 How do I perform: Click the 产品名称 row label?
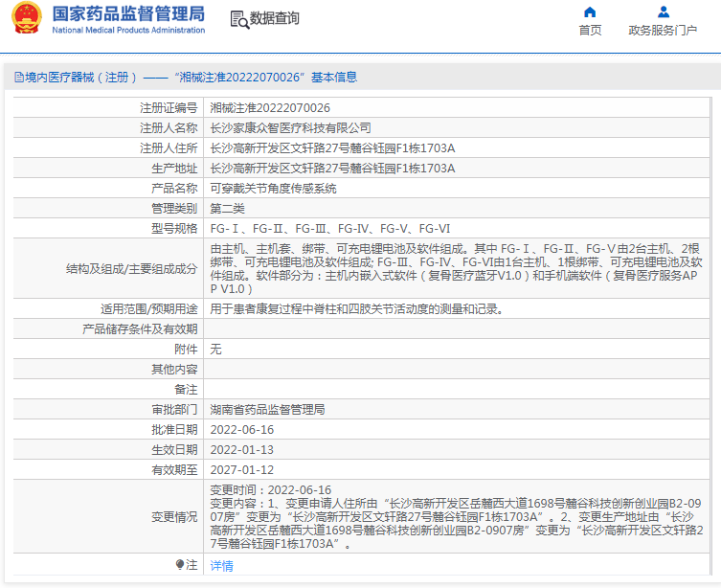click(174, 189)
